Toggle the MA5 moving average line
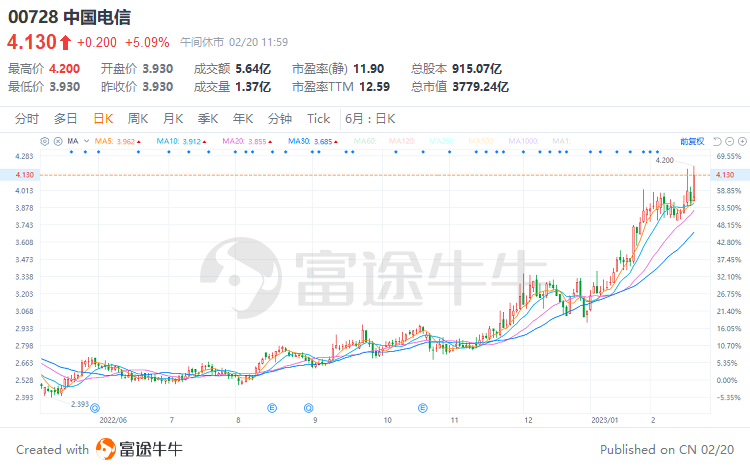 click(118, 142)
